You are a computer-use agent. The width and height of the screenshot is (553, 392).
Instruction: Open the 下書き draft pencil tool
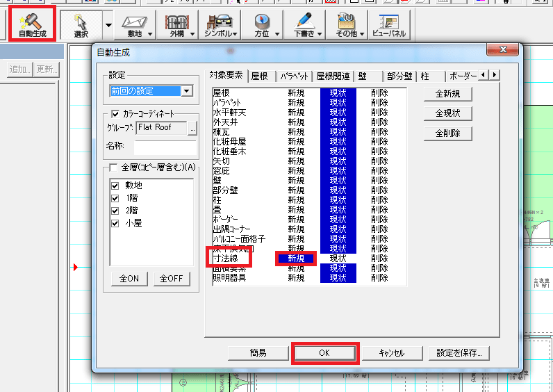[x=306, y=25]
